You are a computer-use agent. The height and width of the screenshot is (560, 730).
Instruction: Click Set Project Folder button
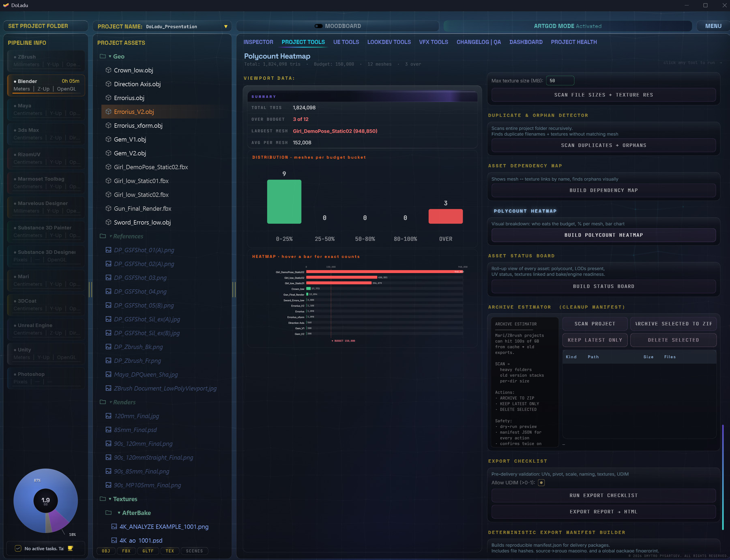tap(45, 26)
